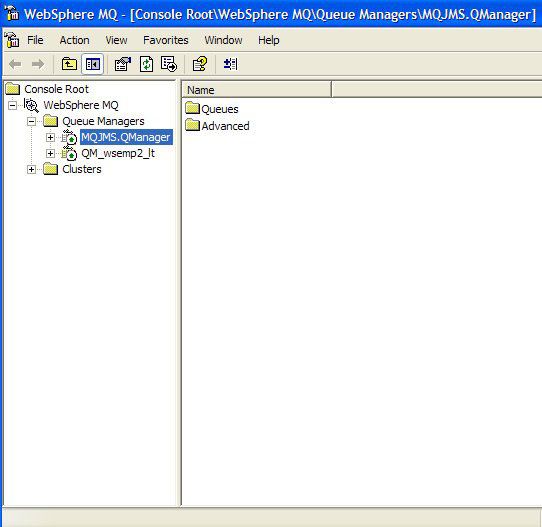This screenshot has height=527, width=542.
Task: Click the WebSphere MQ node icon
Action: point(31,105)
